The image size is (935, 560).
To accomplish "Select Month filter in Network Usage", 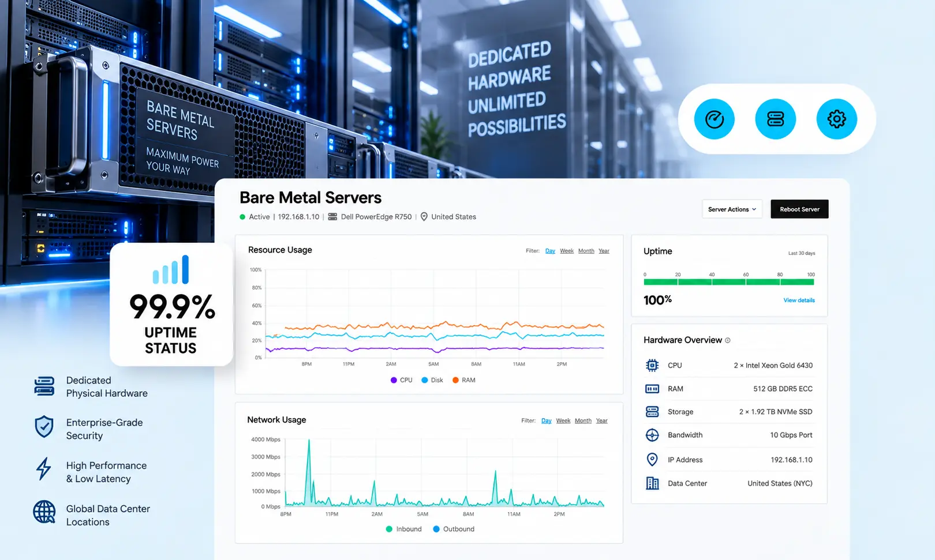I will (583, 421).
